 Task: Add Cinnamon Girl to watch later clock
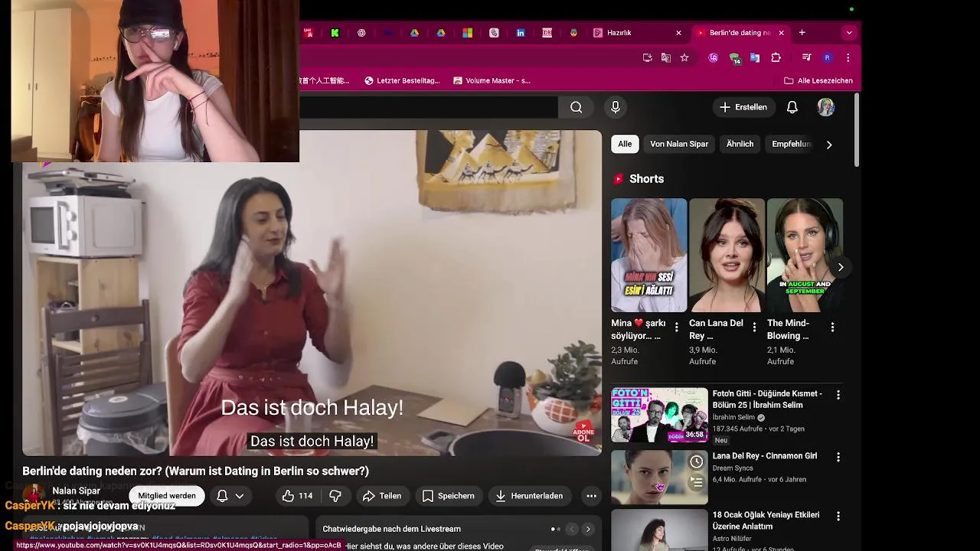(696, 461)
